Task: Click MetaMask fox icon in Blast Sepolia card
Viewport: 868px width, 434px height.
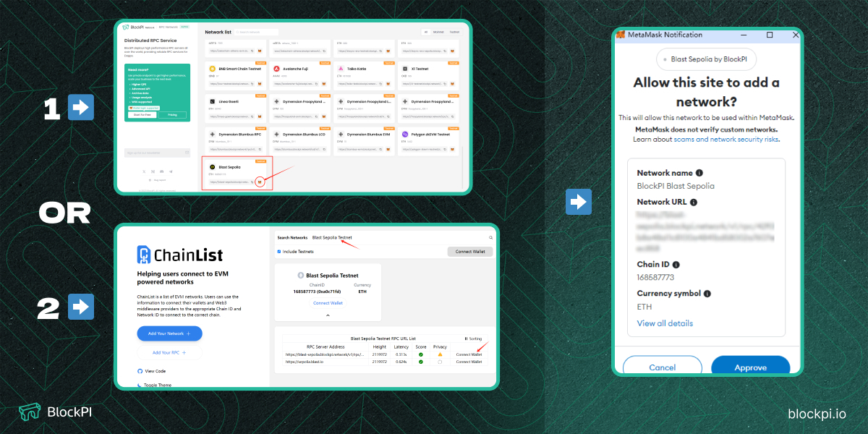Action: [x=260, y=182]
